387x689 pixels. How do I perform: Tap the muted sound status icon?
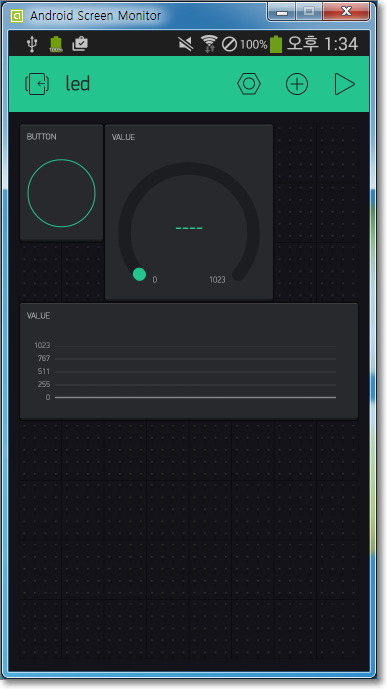186,44
